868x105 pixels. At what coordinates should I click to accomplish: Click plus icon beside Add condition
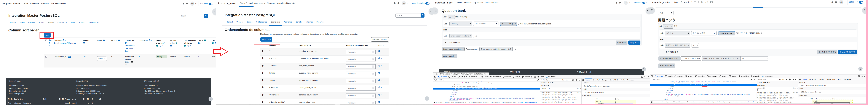445,43
